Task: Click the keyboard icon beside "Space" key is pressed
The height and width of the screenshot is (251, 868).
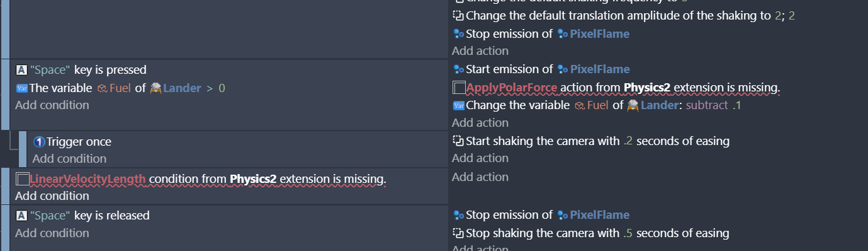Action: coord(21,69)
